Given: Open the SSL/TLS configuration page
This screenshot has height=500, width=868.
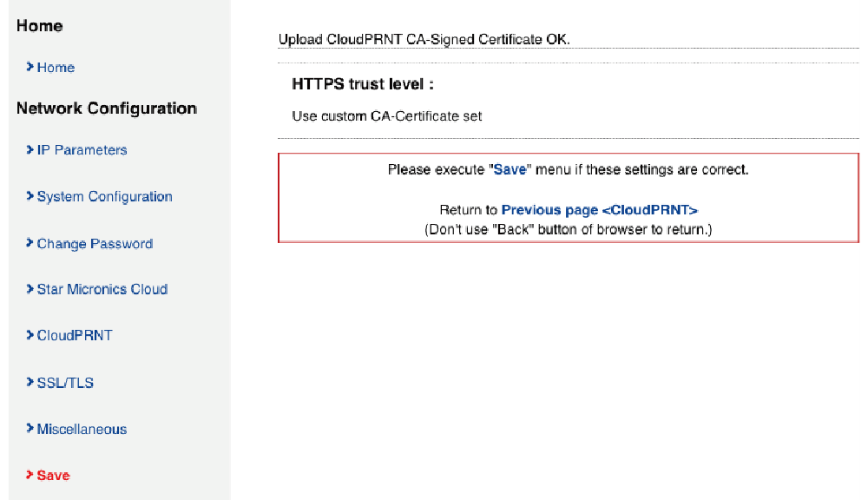Looking at the screenshot, I should click(65, 383).
